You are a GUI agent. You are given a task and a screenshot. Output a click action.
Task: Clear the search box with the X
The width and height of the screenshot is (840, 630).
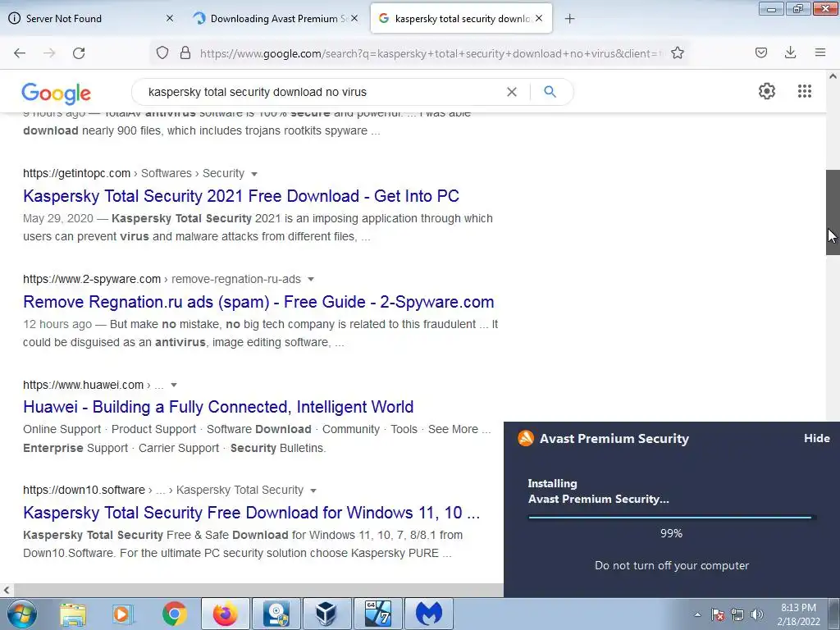(512, 92)
